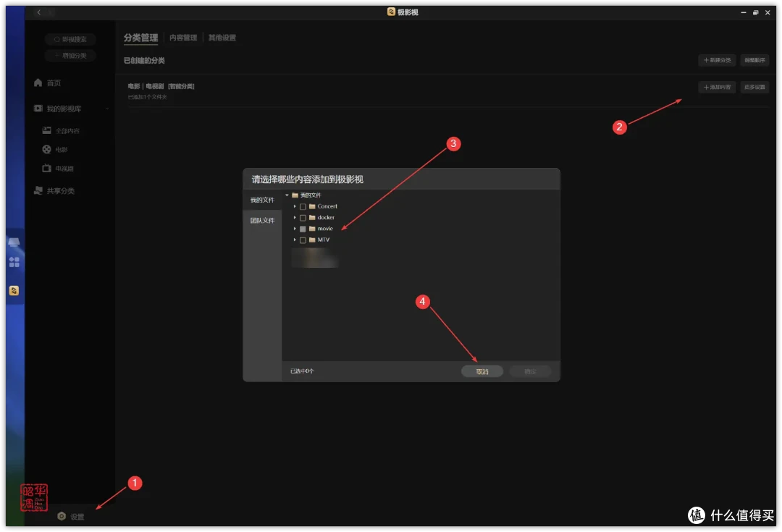Screen dimensions: 782x532
Task: Switch to 内容管理 tab
Action: 183,38
